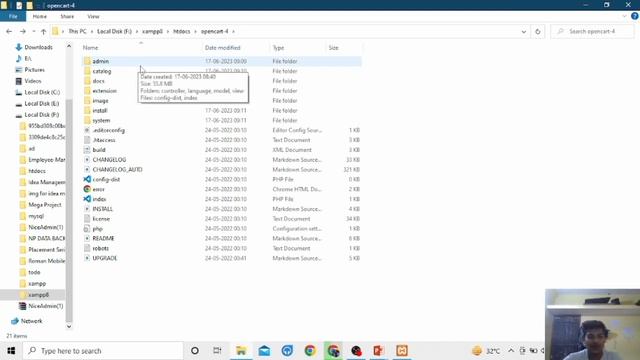The image size is (640, 360).
Task: Select the .htaccess file
Action: 104,140
